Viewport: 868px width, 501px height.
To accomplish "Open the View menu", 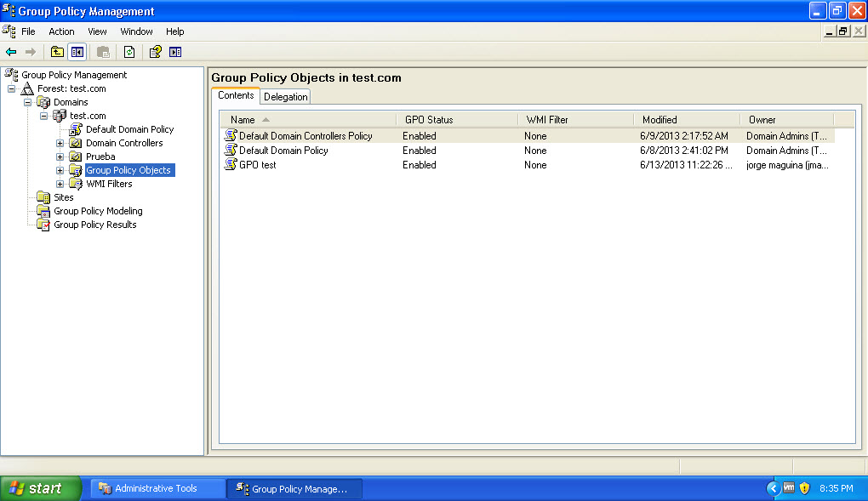I will coord(97,31).
